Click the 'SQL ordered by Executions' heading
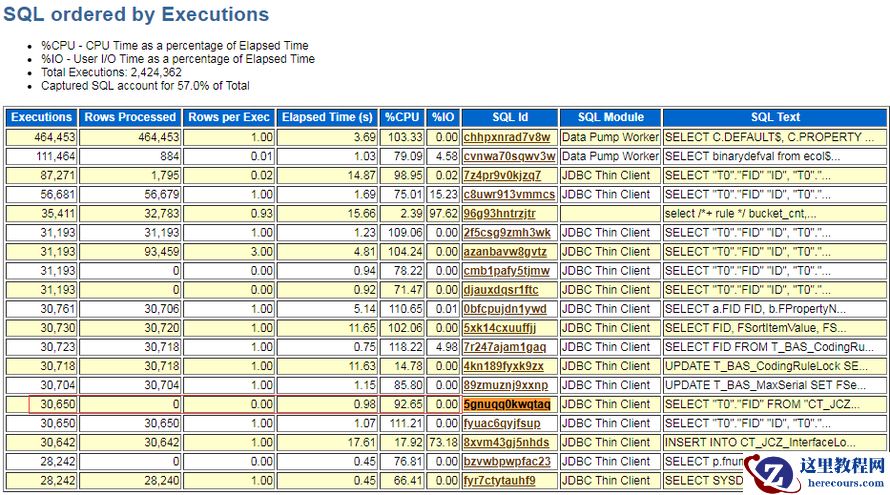Screen dimensions: 890x495 (136, 14)
